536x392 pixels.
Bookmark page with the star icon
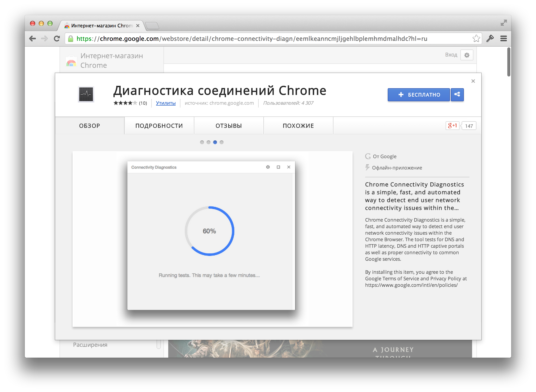click(476, 38)
